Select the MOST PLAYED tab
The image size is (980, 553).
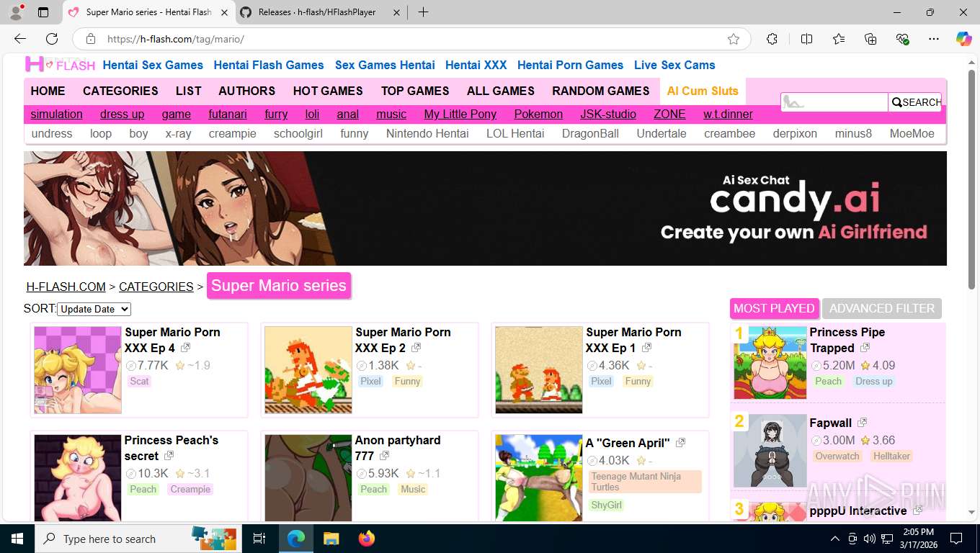point(774,308)
